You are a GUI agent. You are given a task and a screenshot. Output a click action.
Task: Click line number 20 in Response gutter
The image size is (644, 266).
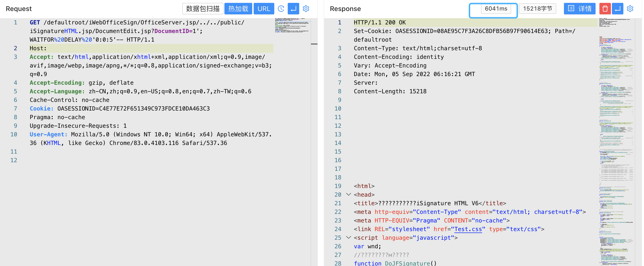pyautogui.click(x=338, y=195)
